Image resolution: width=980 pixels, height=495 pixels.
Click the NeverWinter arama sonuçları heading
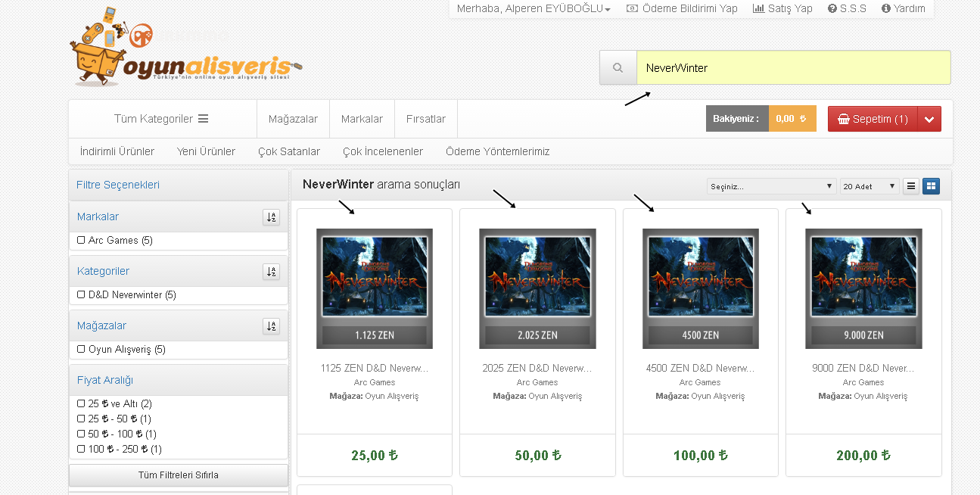tap(381, 185)
